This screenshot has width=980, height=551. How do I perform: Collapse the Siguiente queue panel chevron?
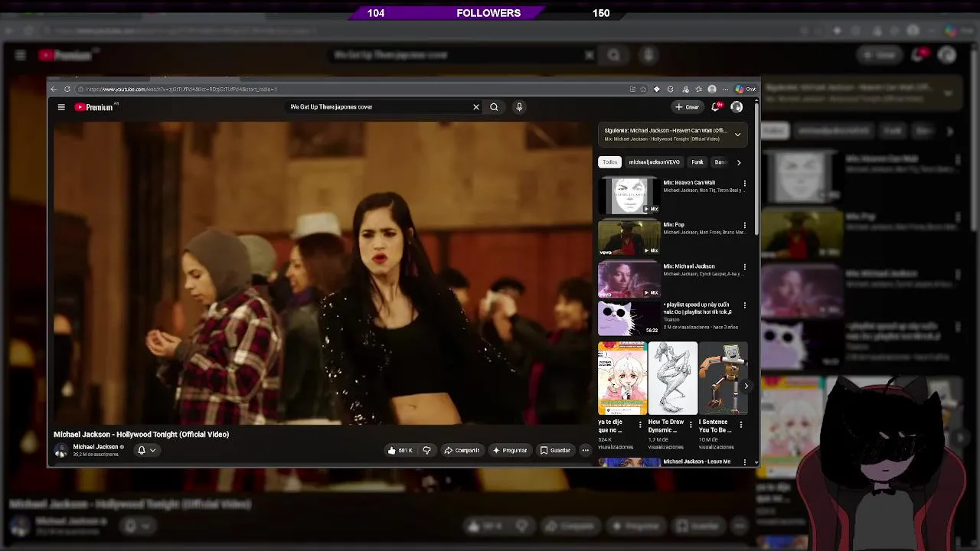coord(737,135)
